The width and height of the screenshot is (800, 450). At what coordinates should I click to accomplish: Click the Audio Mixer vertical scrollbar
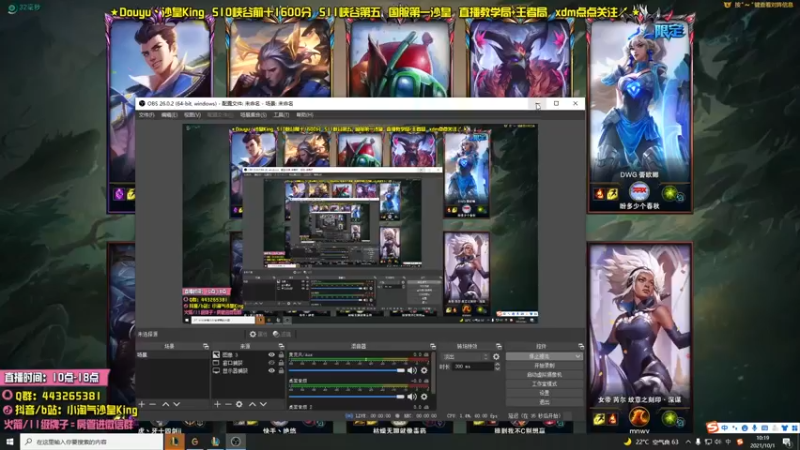(x=434, y=372)
